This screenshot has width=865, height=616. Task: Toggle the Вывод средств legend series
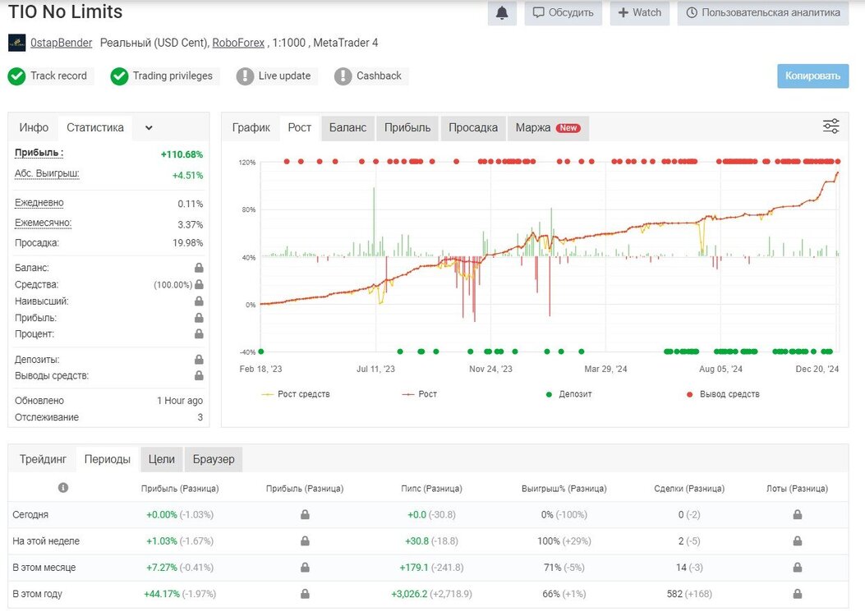point(723,394)
